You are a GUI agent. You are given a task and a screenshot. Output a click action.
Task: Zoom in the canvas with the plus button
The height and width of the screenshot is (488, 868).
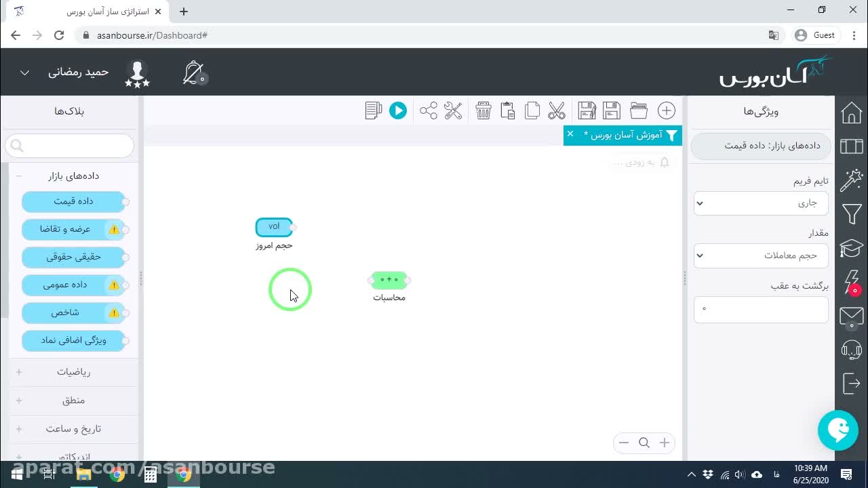tap(665, 443)
